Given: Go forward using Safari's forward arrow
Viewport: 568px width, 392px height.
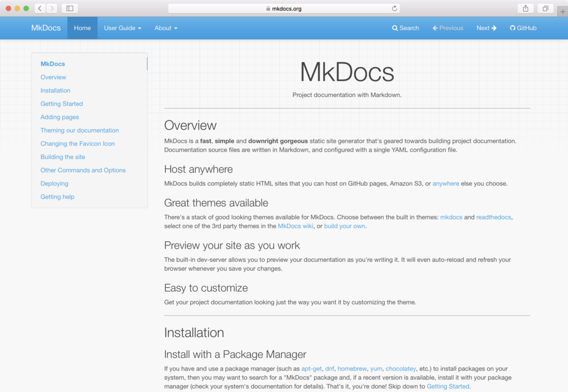Looking at the screenshot, I should (52, 8).
